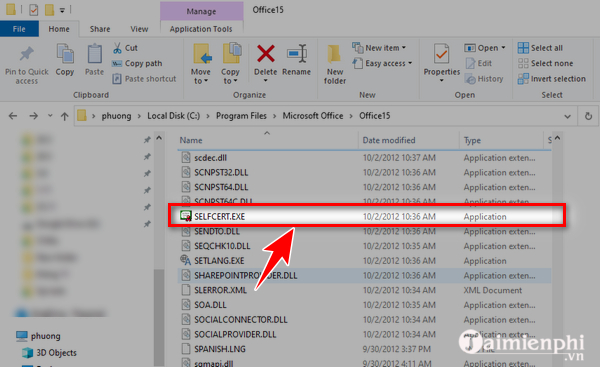Open recent locations dropdown arrow
The width and height of the screenshot is (600, 367).
point(50,116)
